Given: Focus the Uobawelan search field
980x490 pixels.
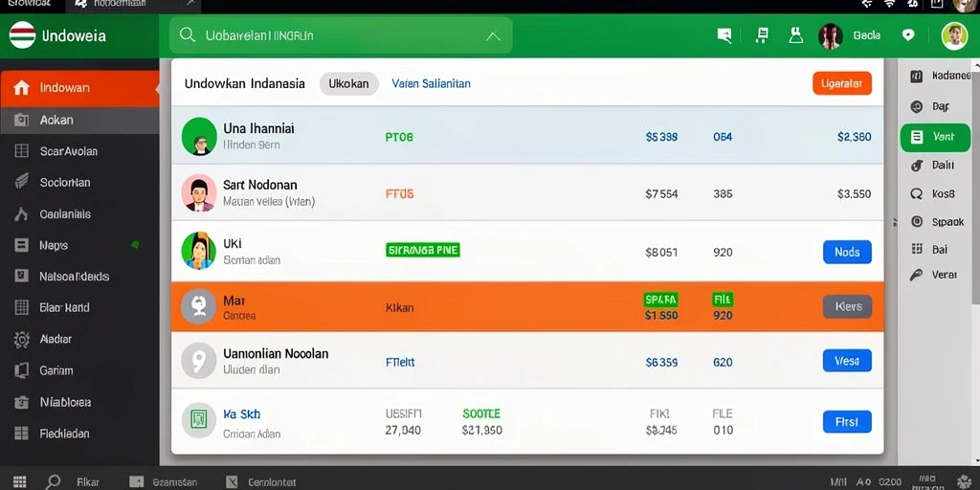Looking at the screenshot, I should pyautogui.click(x=341, y=35).
